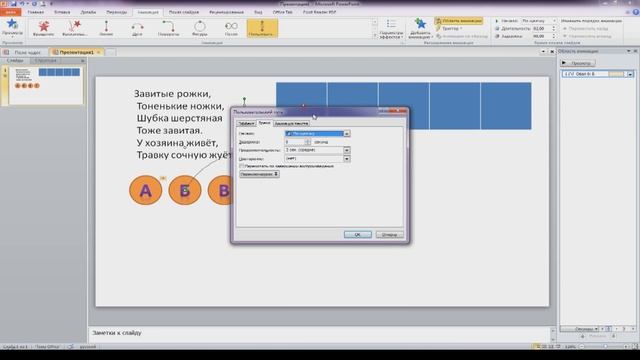Switch to the Презентация1 document tab

pos(77,52)
